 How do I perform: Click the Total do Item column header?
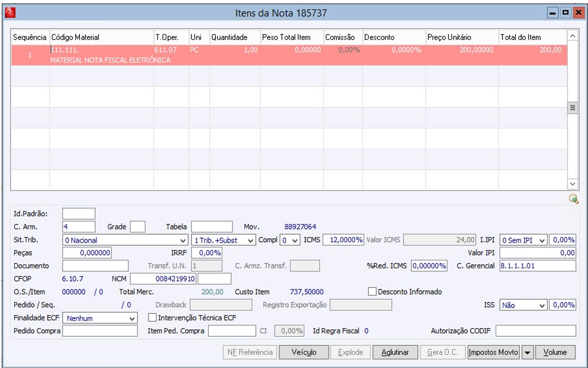click(532, 38)
